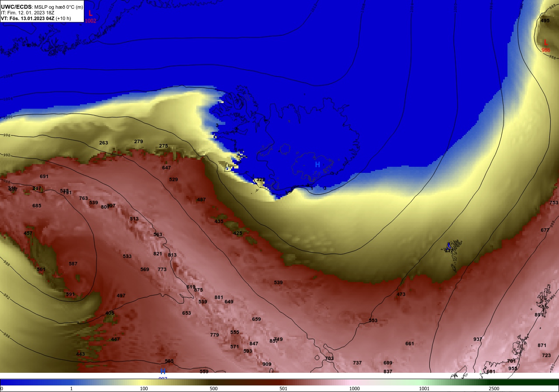Click the height value 563 on the map
The width and height of the screenshot is (559, 392).
point(158,235)
